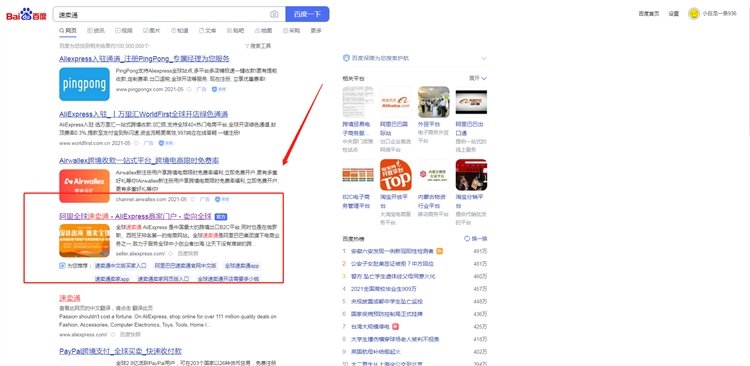Open hot topic 台湾大规模停电
Screen dimensions: 750x366
tap(371, 326)
